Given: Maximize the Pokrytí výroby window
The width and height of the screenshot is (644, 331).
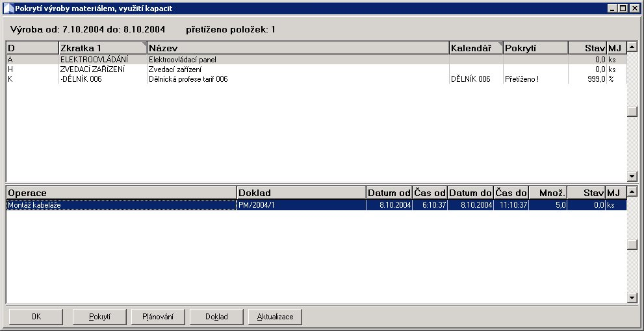Looking at the screenshot, I should click(x=623, y=8).
